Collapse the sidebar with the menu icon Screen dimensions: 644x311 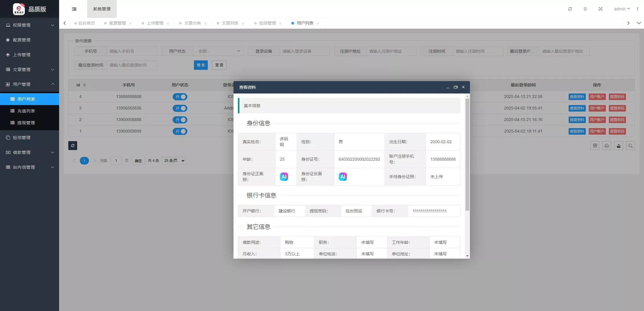[x=74, y=9]
